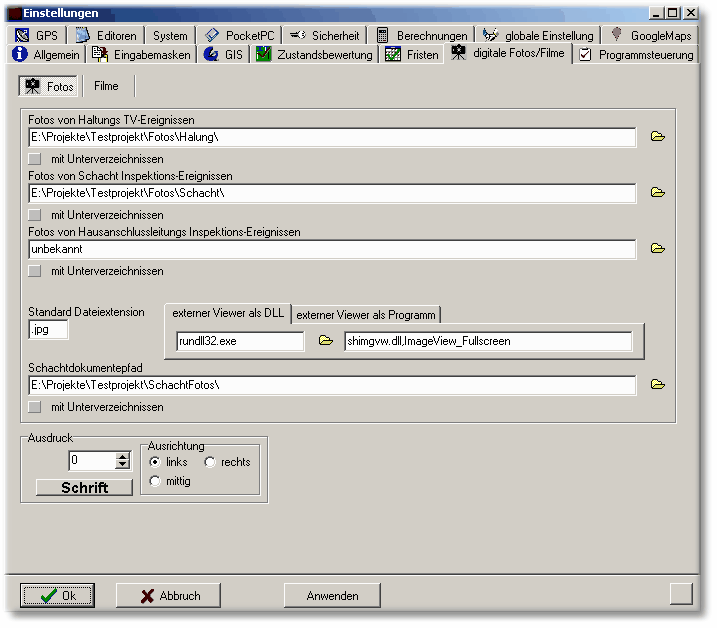Click into the Standard Dateiextension field

[x=49, y=330]
